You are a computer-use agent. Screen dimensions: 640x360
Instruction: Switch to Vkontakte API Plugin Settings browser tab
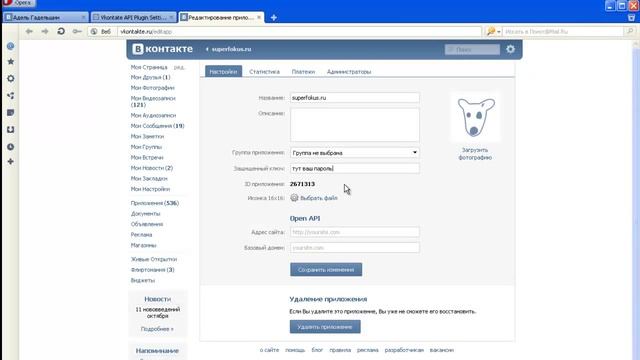tap(133, 18)
